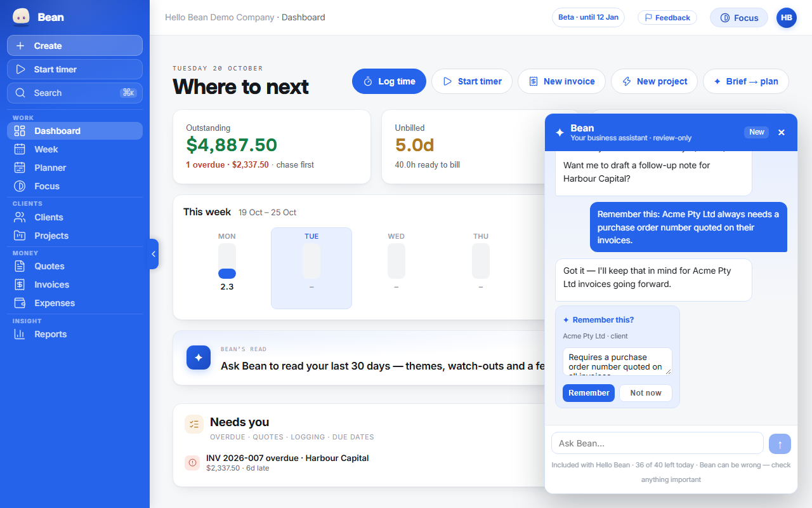Open the Week view

point(75,149)
